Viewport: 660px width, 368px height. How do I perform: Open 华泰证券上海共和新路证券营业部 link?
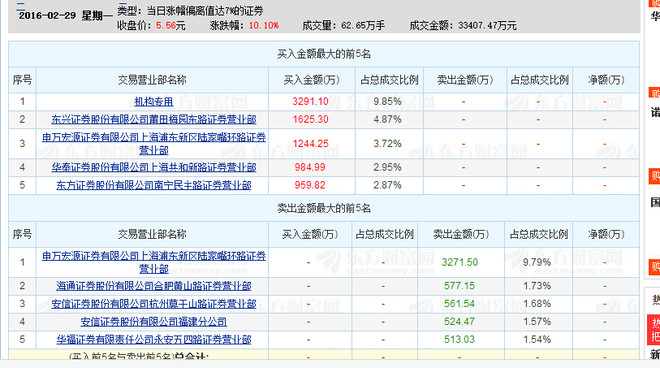tap(154, 168)
